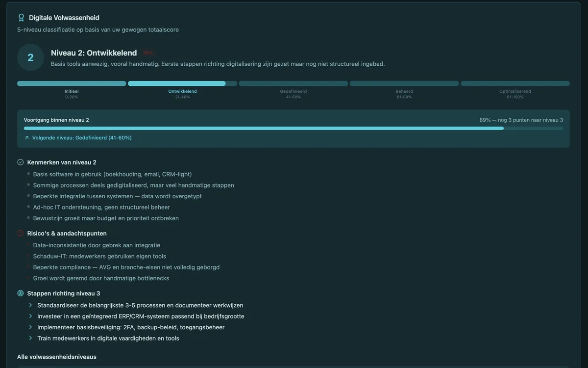This screenshot has height=368, width=588.
Task: Click the chevron before Standaardiseer de belangrijkste processen
Action: click(x=30, y=305)
